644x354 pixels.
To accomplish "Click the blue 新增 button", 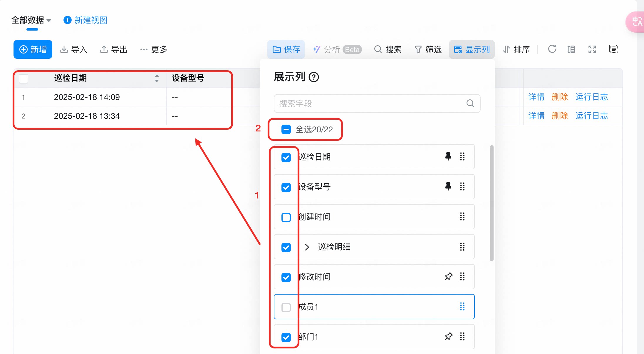I will tap(33, 49).
